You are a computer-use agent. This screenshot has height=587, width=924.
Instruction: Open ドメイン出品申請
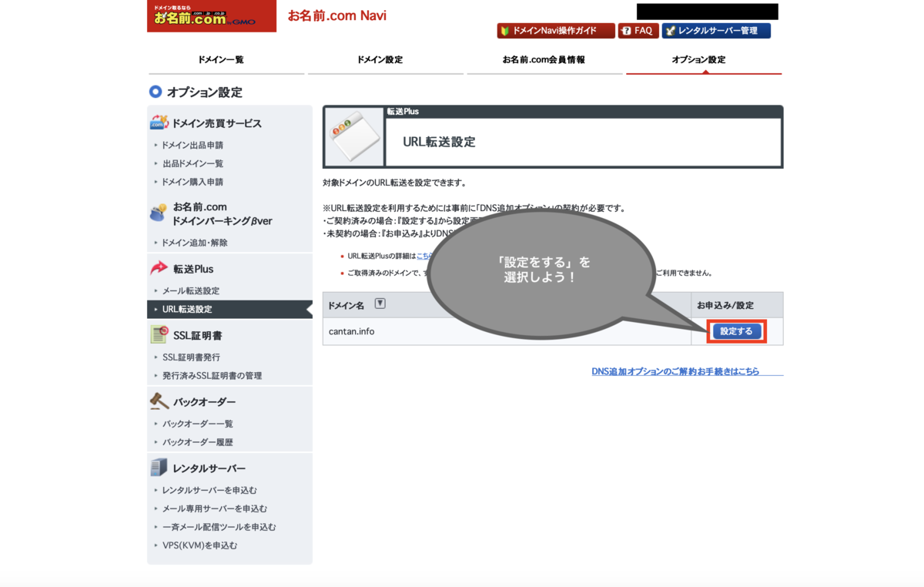192,145
